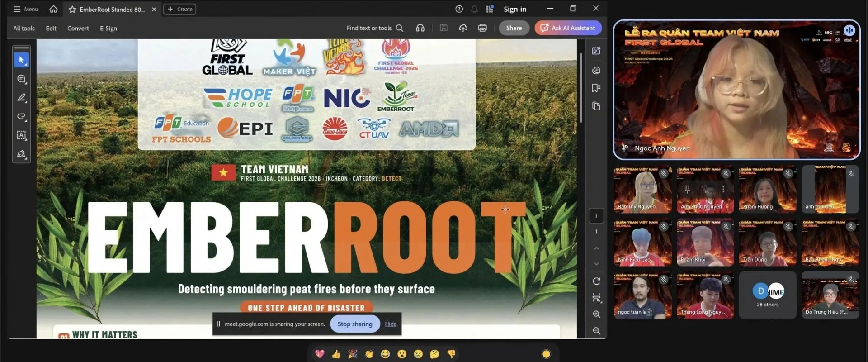The image size is (868, 362).
Task: Open the help question mark icon
Action: pyautogui.click(x=459, y=9)
